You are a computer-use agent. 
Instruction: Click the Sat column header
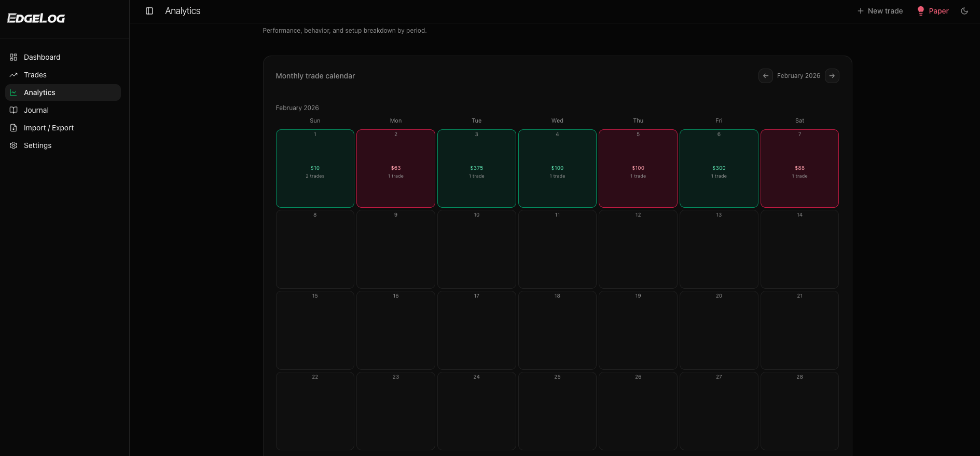point(799,120)
